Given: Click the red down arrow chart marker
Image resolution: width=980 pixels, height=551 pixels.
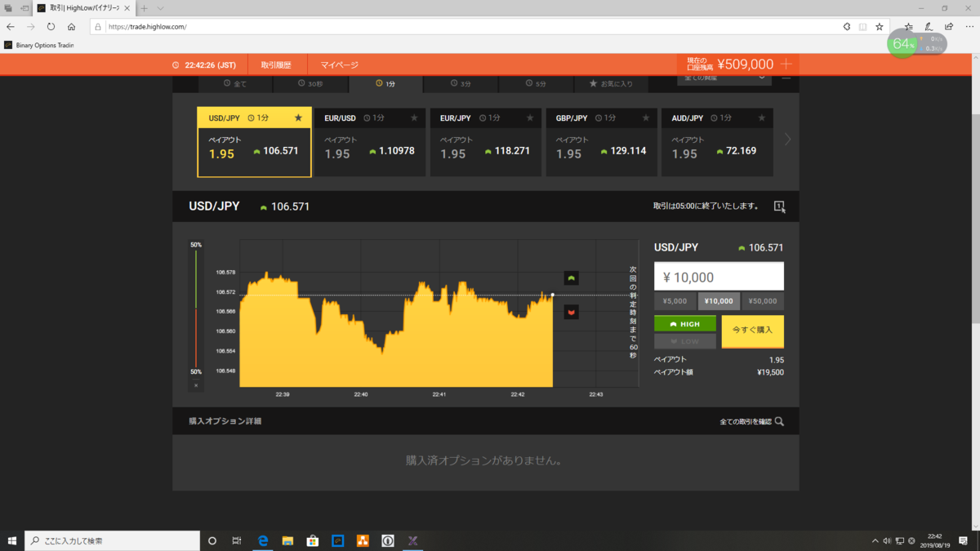Looking at the screenshot, I should click(x=572, y=312).
